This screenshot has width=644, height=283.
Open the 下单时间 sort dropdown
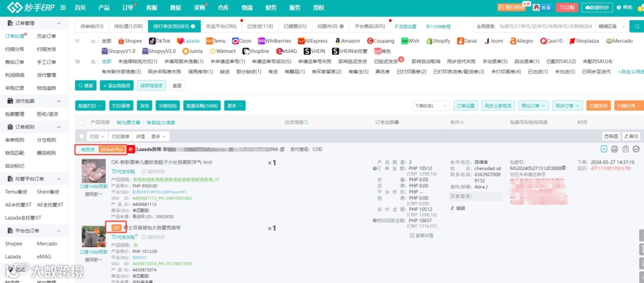click(x=431, y=106)
